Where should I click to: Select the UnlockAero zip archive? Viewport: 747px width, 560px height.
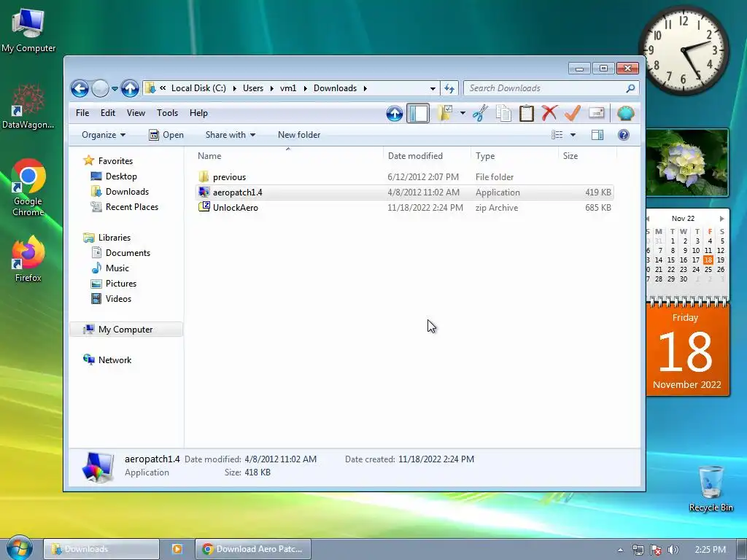click(404, 208)
